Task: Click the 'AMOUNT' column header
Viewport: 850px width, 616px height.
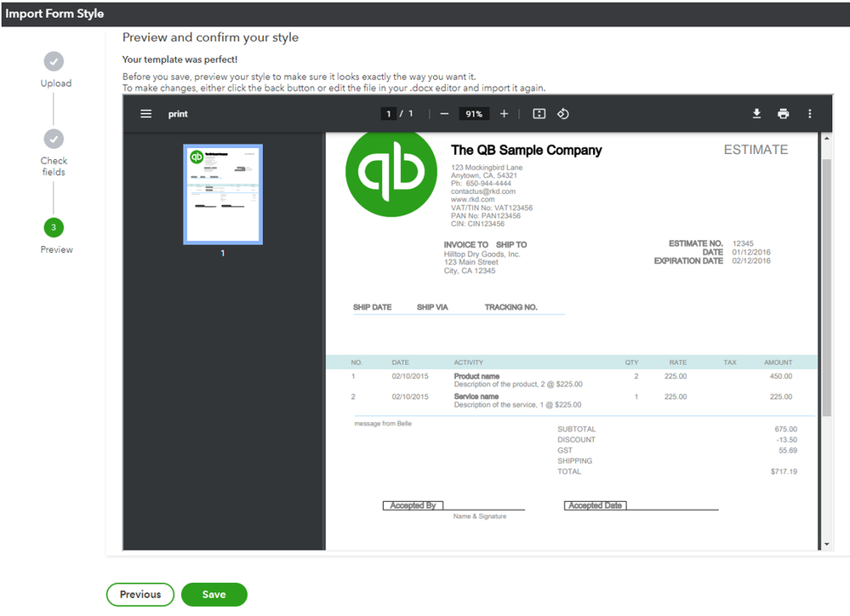Action: (778, 362)
